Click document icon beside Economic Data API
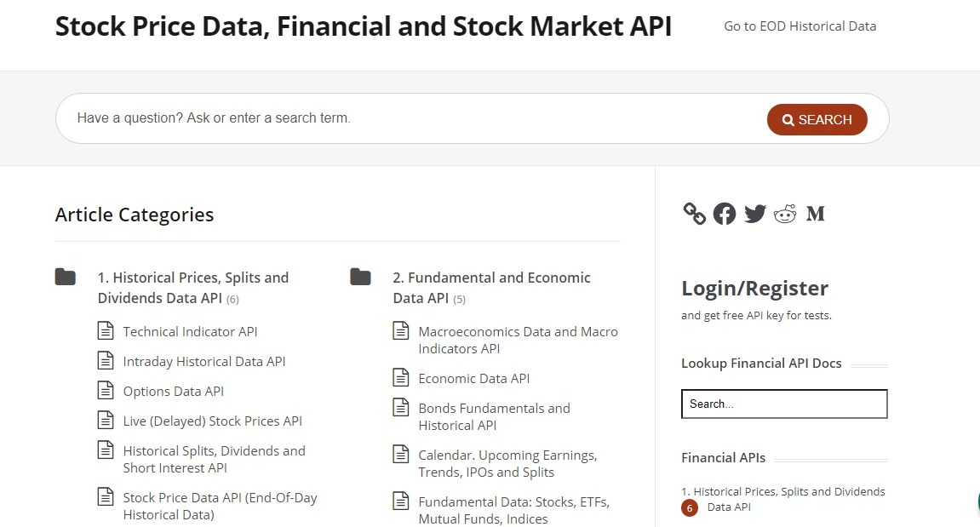This screenshot has height=527, width=980. (401, 378)
